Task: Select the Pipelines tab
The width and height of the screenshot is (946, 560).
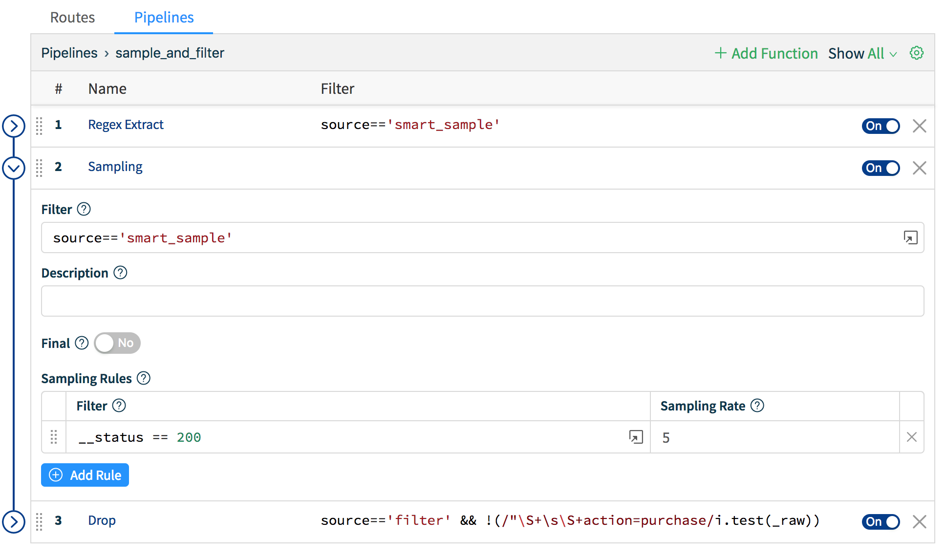Action: 164,18
